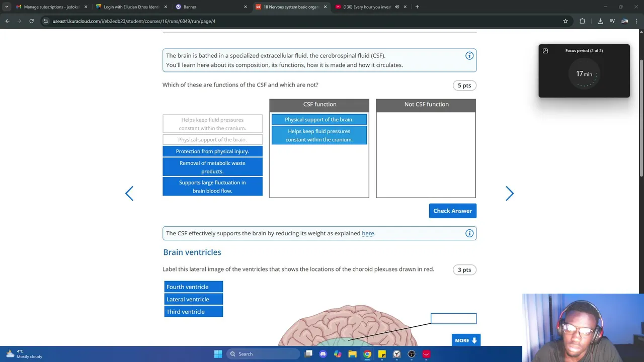The width and height of the screenshot is (644, 362).
Task: Select 'Supports large fluctuation in brain blood flow'
Action: pos(212,187)
